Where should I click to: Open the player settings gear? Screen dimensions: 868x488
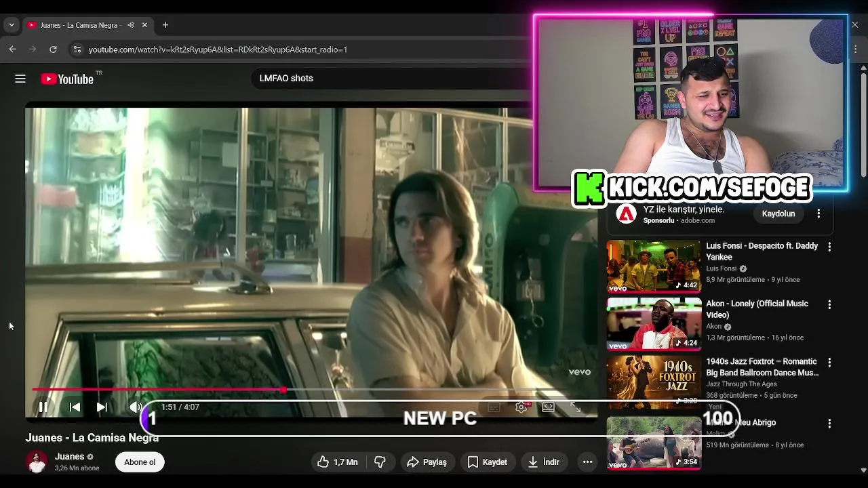[521, 407]
